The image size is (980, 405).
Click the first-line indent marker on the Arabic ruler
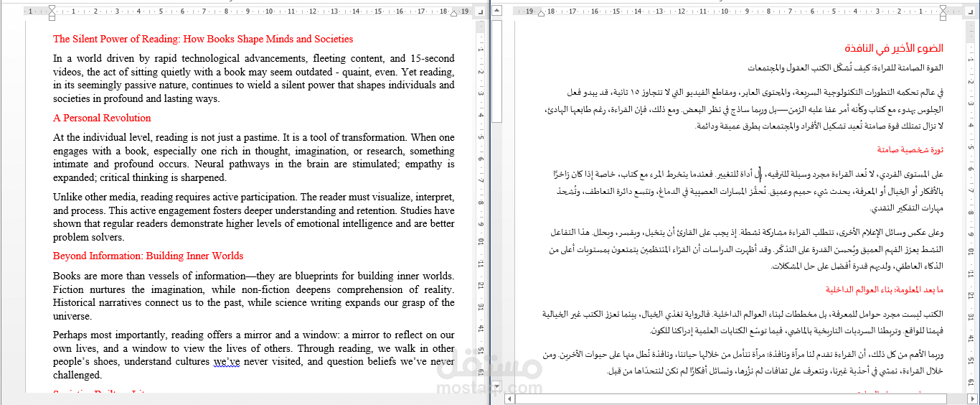943,7
